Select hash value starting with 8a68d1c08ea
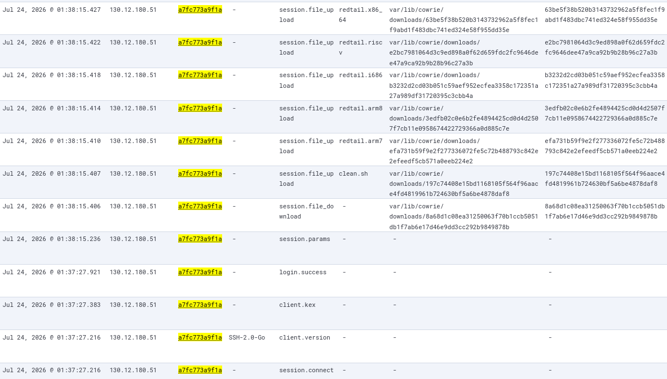The image size is (667, 379). click(604, 211)
